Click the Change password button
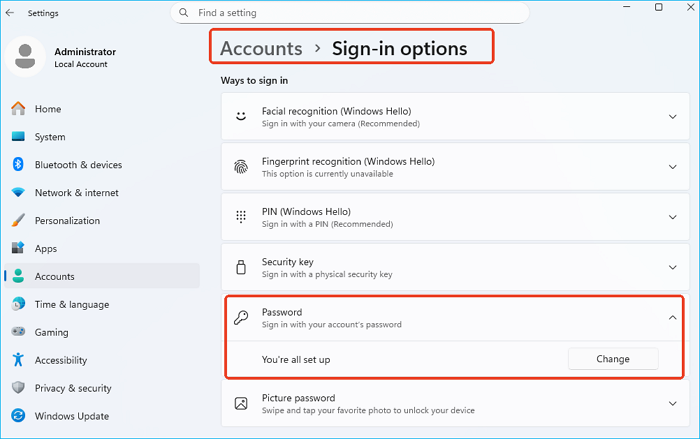700x439 pixels. (x=613, y=359)
